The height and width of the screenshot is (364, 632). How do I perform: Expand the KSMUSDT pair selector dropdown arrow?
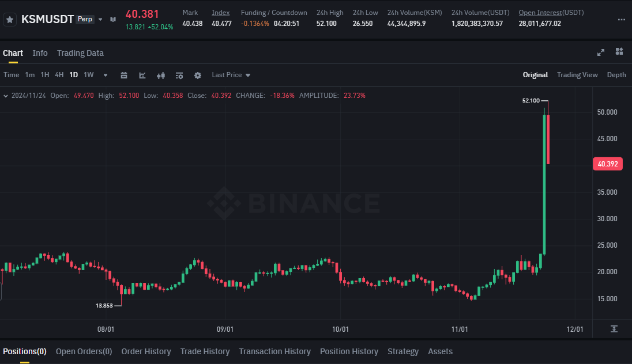[100, 20]
